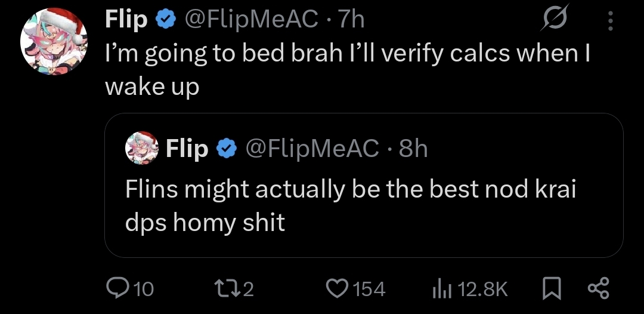The image size is (644, 314).
Task: Click the Flip name inside the quoted tweet
Action: [x=187, y=149]
